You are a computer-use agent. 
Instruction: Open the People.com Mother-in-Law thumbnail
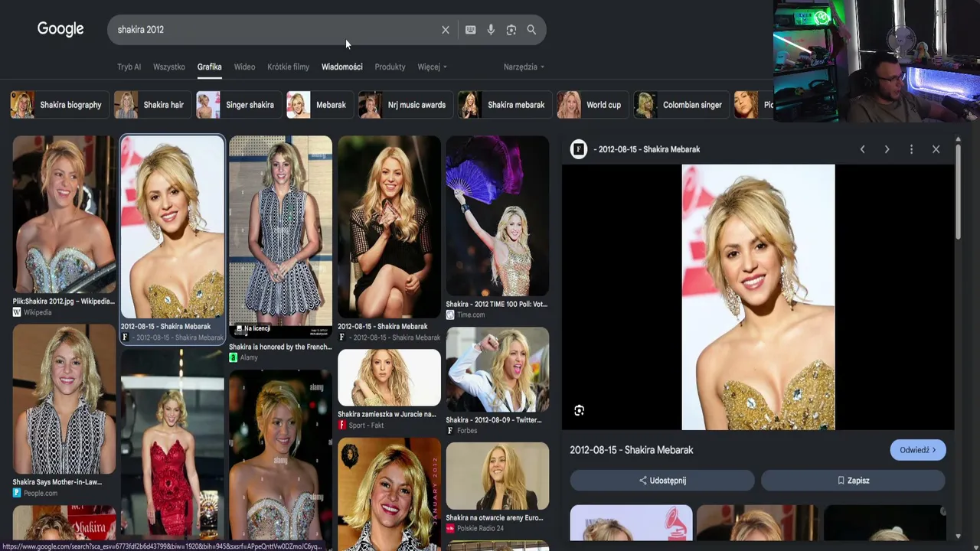tap(64, 399)
